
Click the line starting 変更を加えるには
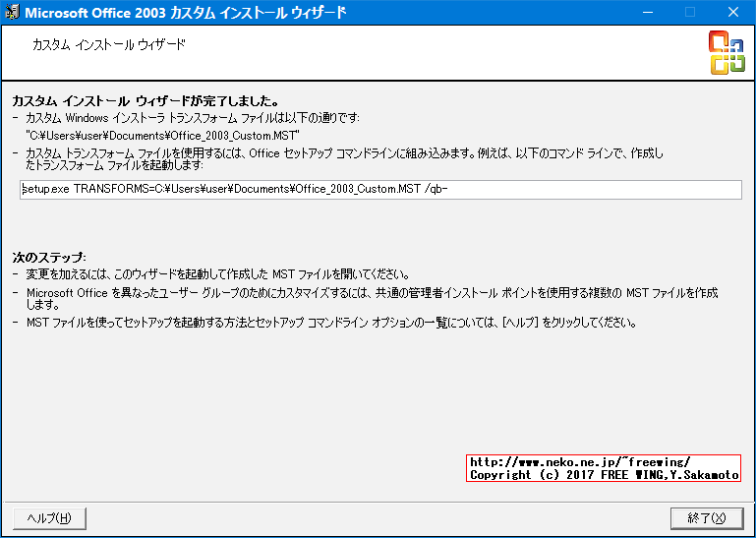pyautogui.click(x=217, y=275)
